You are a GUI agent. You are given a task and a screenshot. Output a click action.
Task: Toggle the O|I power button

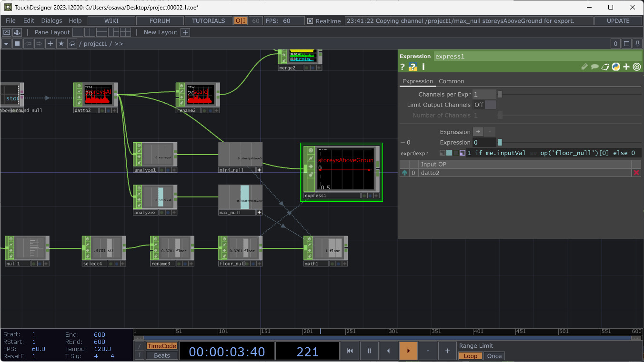[241, 21]
